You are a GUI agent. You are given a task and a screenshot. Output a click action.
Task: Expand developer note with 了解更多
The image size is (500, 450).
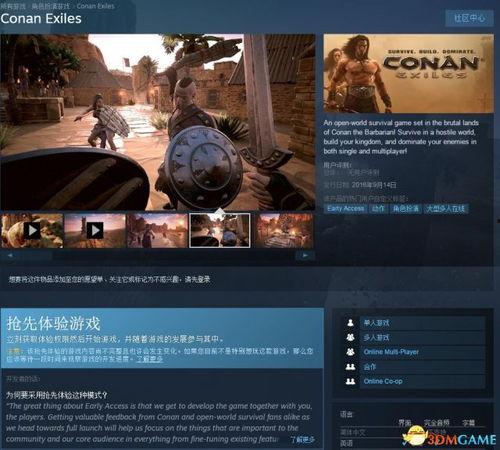click(x=302, y=439)
